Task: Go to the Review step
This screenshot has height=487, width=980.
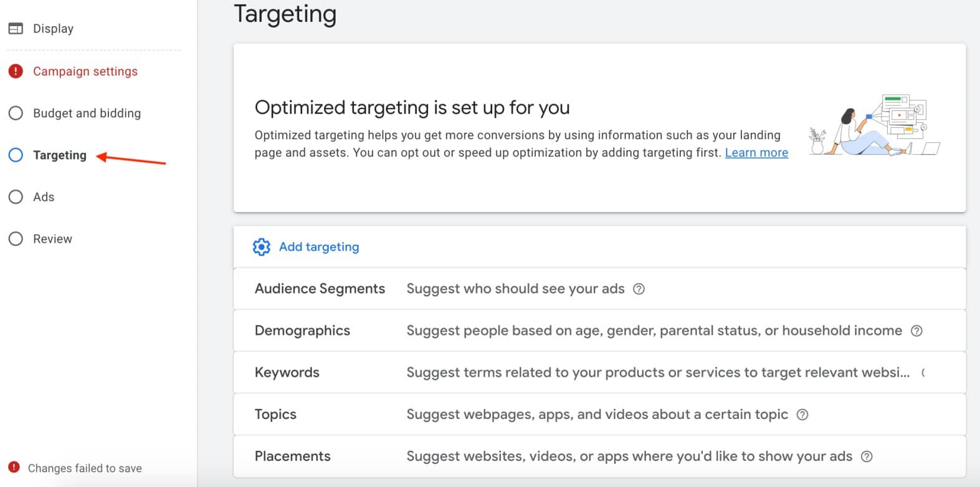Action: pos(52,239)
